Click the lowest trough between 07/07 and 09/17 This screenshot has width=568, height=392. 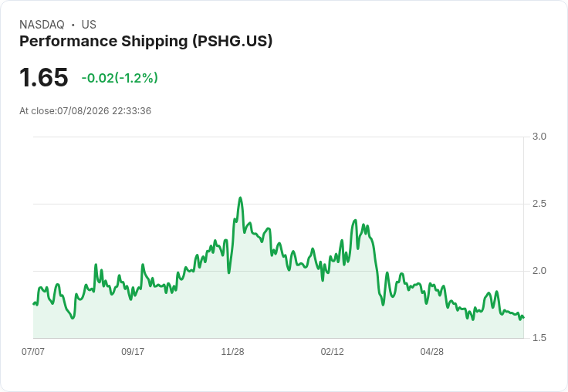[x=73, y=318]
